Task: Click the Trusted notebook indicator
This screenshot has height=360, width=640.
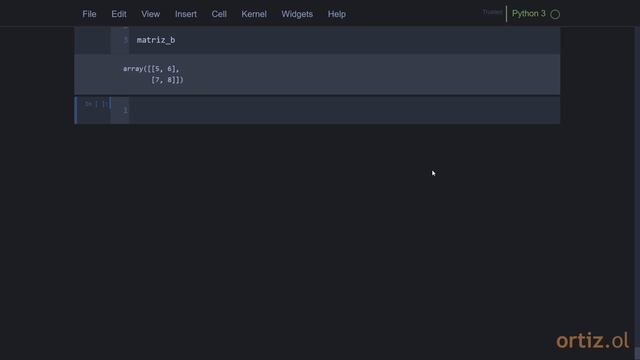Action: (x=492, y=12)
